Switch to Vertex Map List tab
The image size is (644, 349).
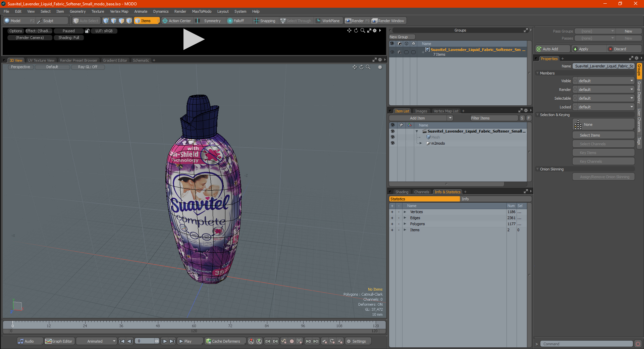pos(446,111)
